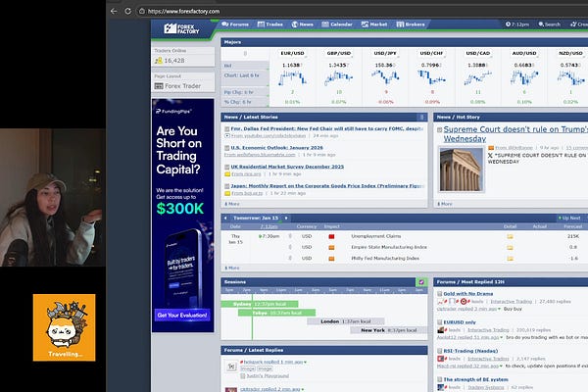Open RSI-Trading (Nasdaq) thread
Screen dimensions: 588x392
click(470, 351)
